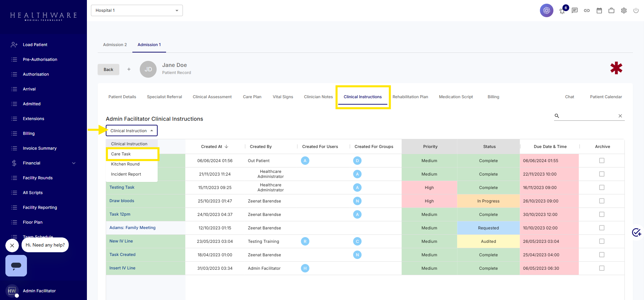Open the Hospital 1 dropdown
The height and width of the screenshot is (300, 644).
(x=137, y=10)
